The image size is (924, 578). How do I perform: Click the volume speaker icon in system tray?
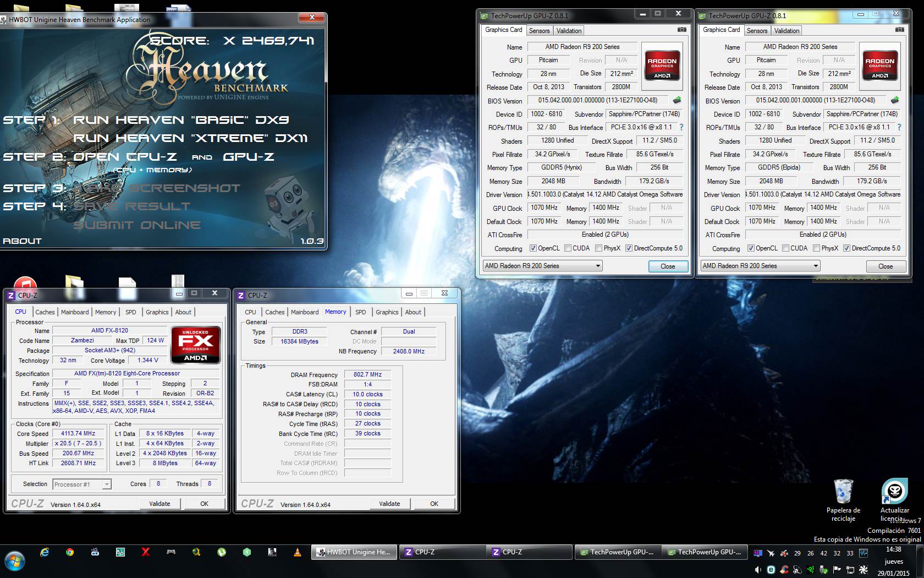758,570
